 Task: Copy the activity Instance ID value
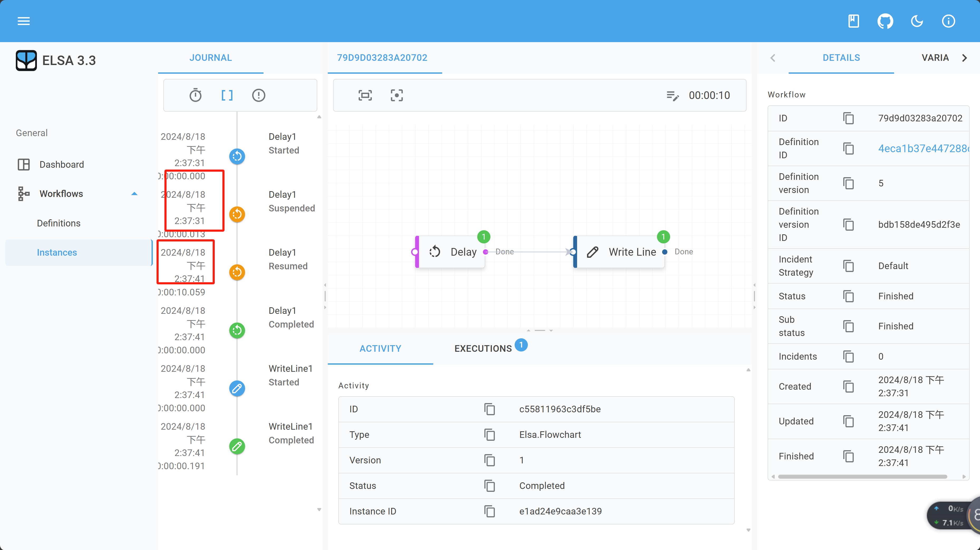pos(489,511)
